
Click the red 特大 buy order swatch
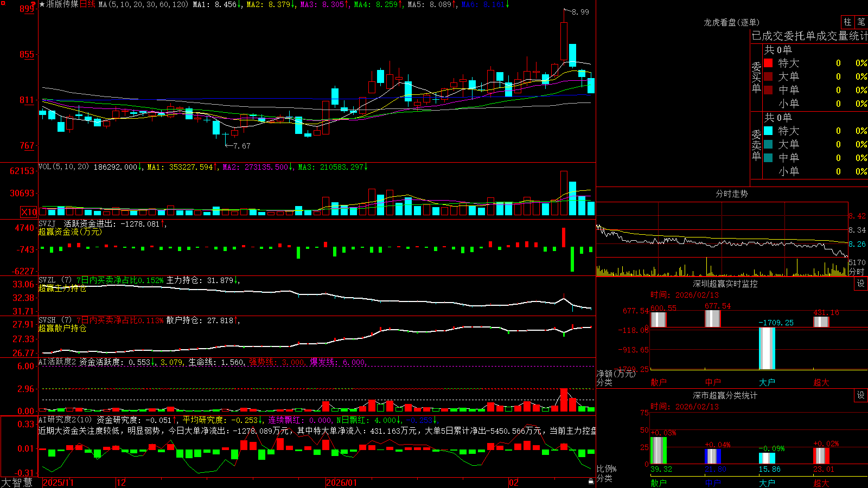tap(768, 63)
